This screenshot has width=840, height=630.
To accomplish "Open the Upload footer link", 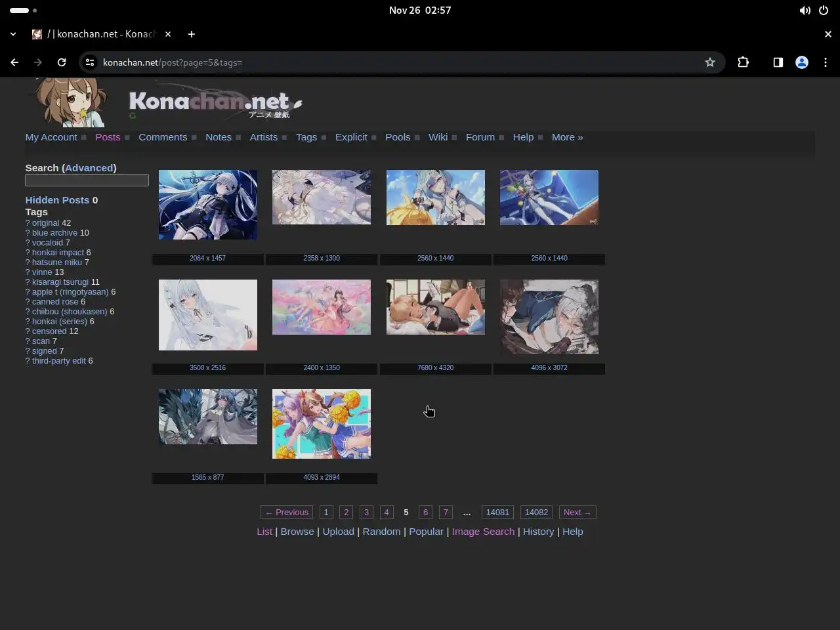I will (338, 532).
